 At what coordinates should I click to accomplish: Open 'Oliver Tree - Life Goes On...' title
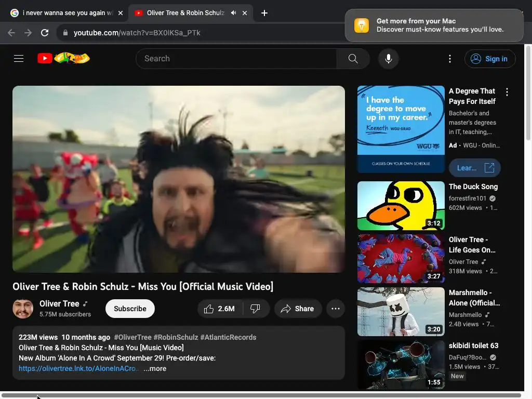[x=472, y=245]
